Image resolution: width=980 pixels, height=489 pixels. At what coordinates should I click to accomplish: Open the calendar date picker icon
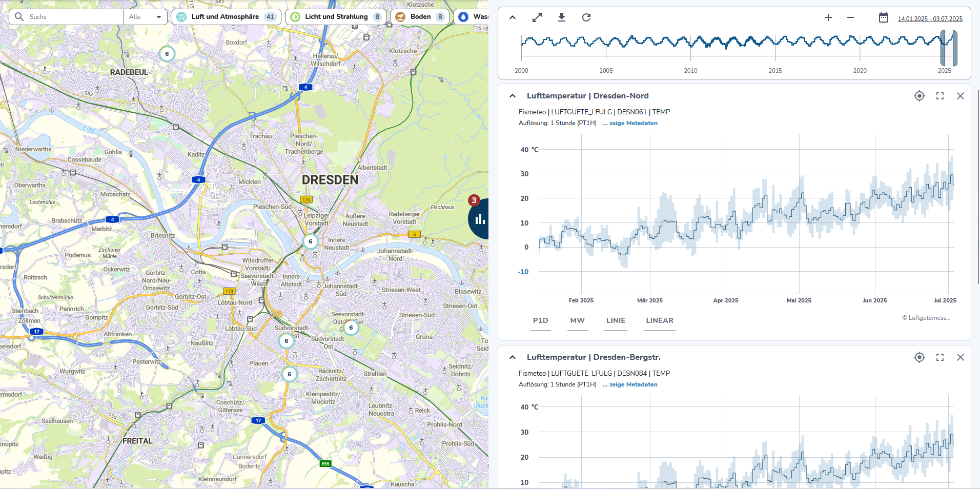[884, 18]
